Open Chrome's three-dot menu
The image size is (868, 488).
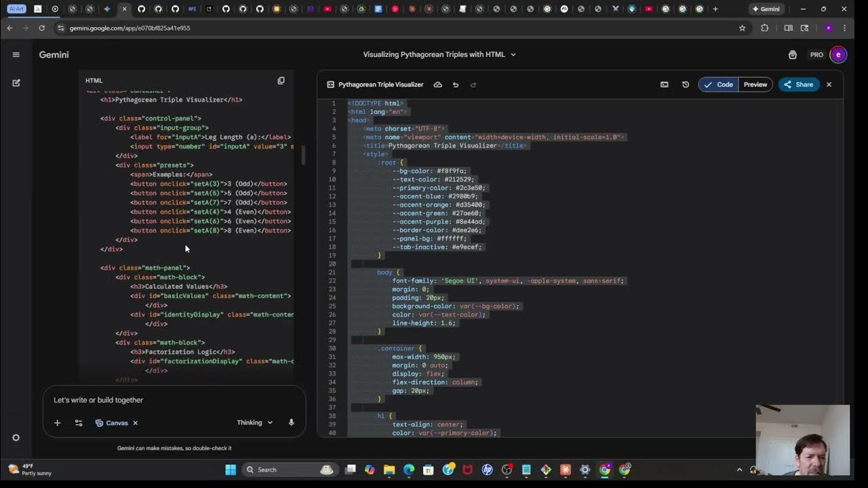(844, 28)
